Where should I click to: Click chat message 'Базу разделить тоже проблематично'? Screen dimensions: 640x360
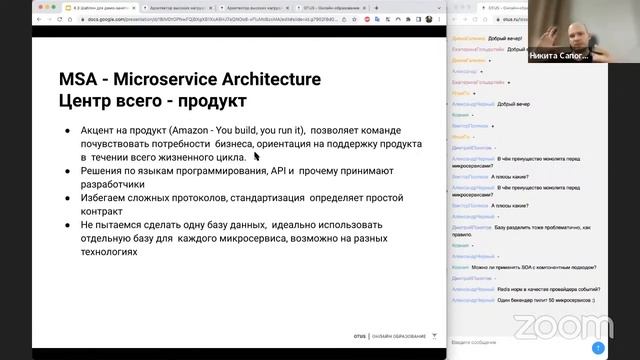pyautogui.click(x=521, y=231)
